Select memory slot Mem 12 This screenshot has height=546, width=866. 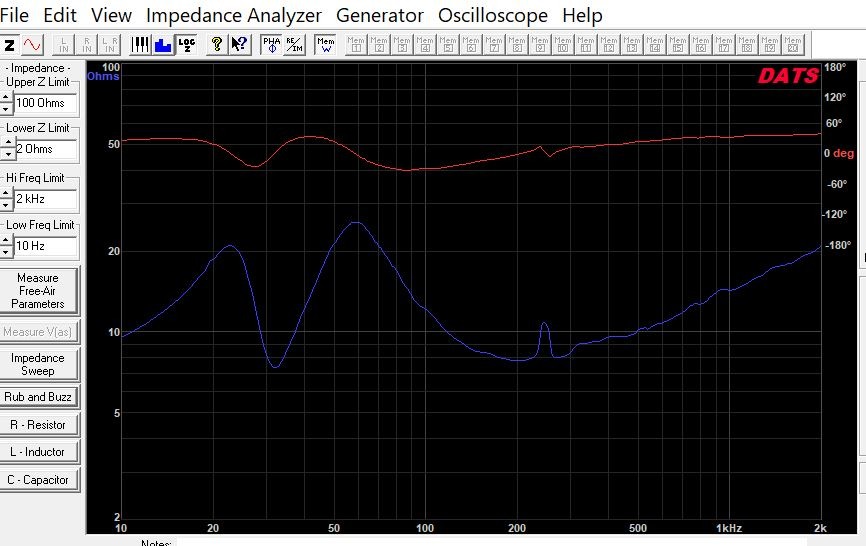coord(609,45)
